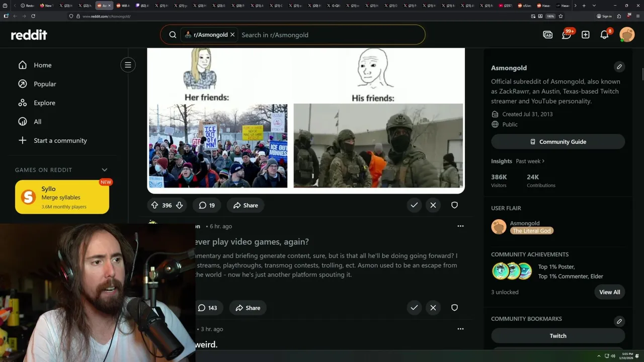Open options menu on 3 hr. ago post
644x362 pixels.
click(460, 329)
